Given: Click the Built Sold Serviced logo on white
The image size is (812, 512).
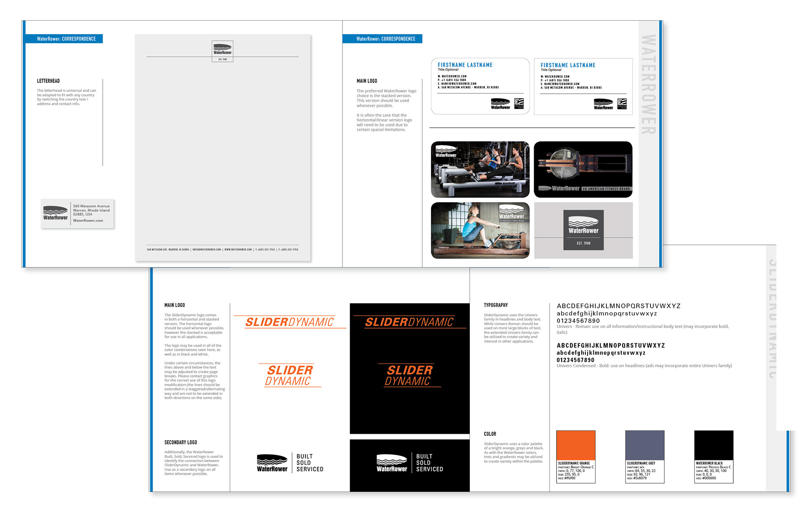Looking at the screenshot, I should click(290, 463).
